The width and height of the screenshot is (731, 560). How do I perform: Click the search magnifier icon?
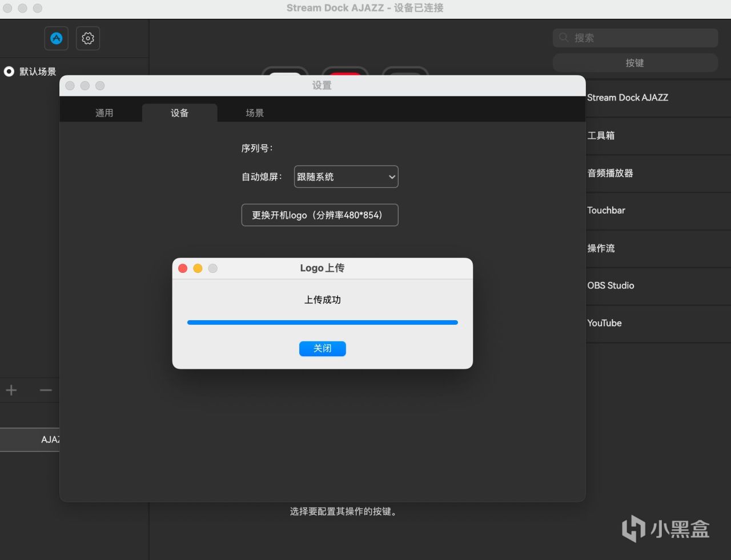564,38
